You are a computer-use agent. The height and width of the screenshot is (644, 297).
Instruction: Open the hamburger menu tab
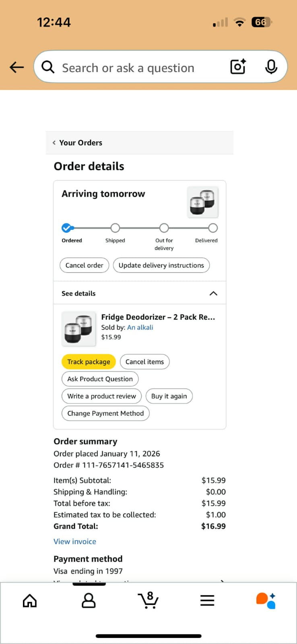[207, 601]
